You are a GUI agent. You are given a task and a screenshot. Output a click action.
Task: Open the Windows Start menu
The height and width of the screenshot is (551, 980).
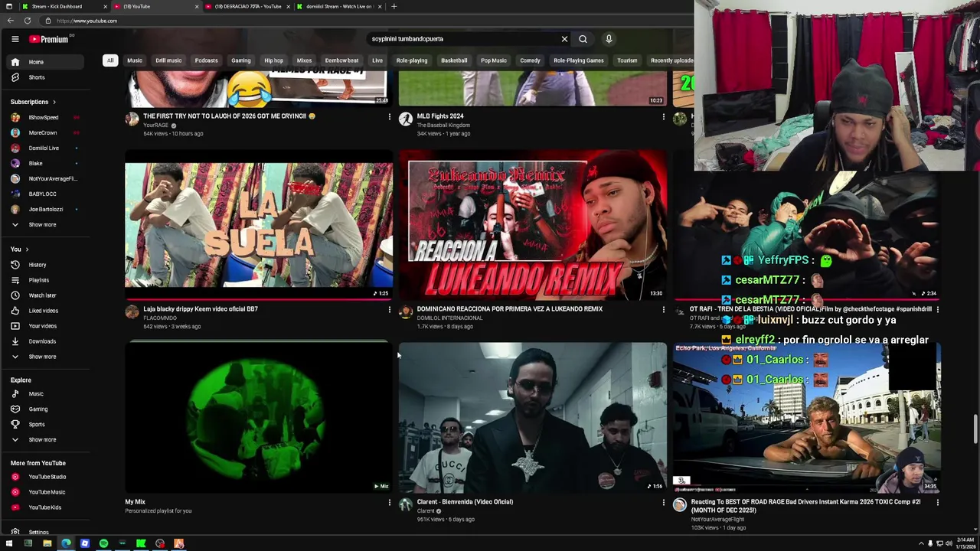9,543
